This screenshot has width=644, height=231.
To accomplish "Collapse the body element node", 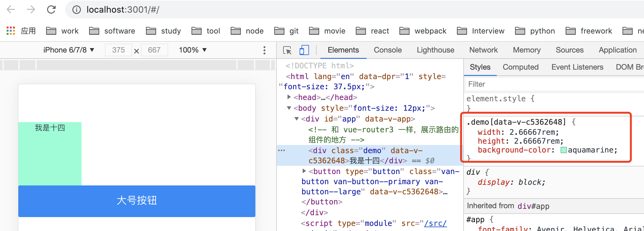I will (289, 108).
